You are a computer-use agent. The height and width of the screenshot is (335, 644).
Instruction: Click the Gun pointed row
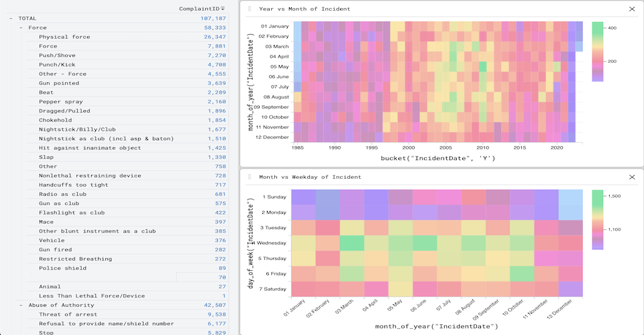pyautogui.click(x=59, y=83)
